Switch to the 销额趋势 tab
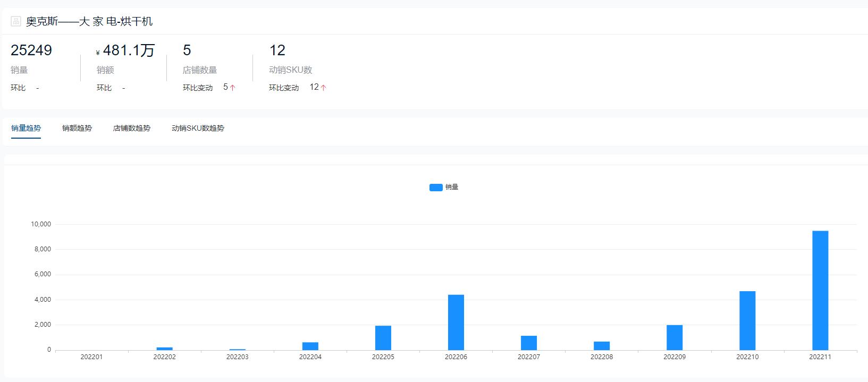The height and width of the screenshot is (382, 868). click(77, 128)
